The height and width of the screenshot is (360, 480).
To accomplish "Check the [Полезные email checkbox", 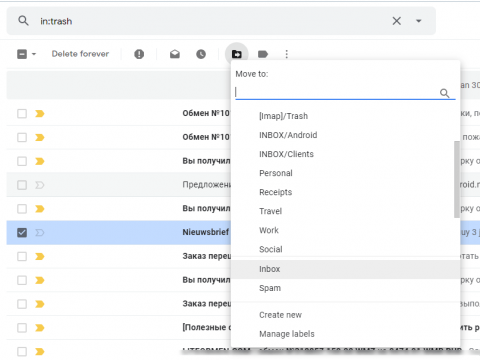I will click(x=22, y=328).
